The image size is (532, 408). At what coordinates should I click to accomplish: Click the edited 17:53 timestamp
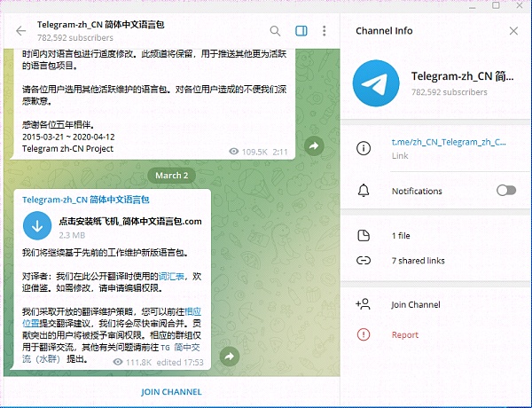click(x=180, y=362)
